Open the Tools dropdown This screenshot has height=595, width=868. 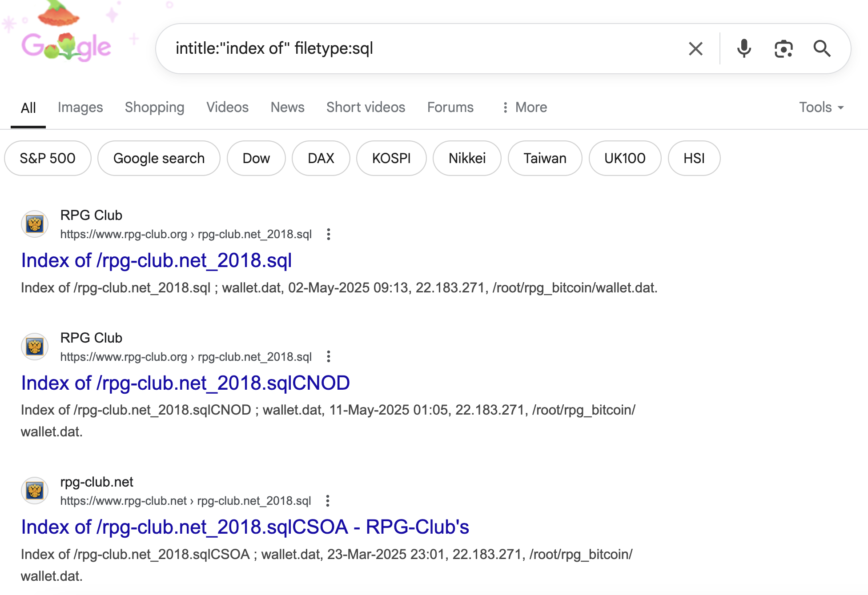tap(822, 107)
